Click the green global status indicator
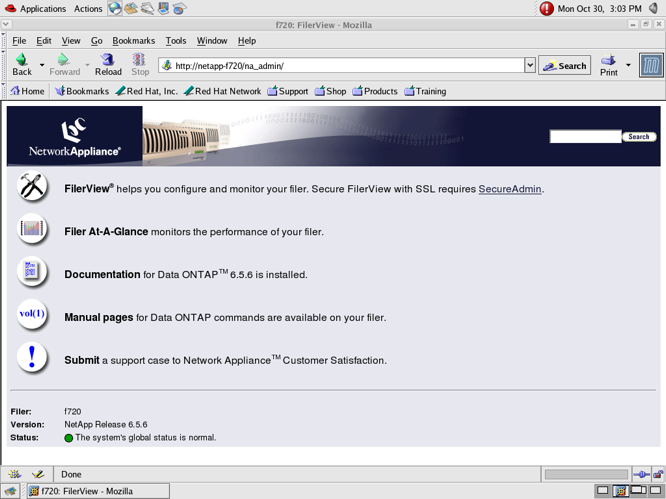Viewport: 666px width, 499px height. [69, 438]
